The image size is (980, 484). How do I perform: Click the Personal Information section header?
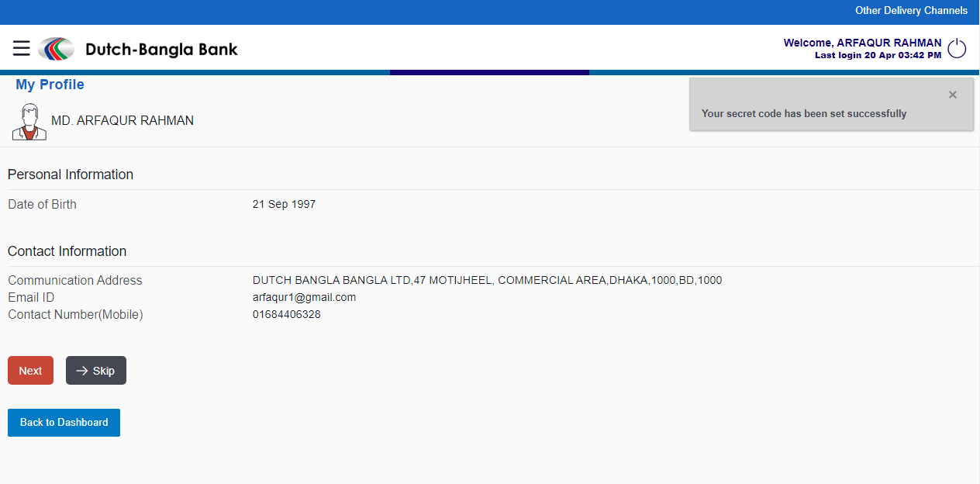(x=71, y=175)
